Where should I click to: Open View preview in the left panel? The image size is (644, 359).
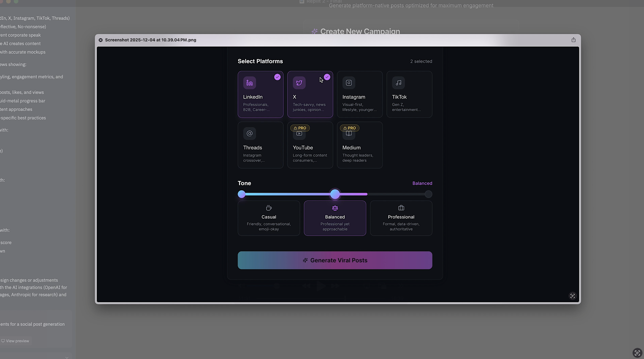tap(15, 340)
